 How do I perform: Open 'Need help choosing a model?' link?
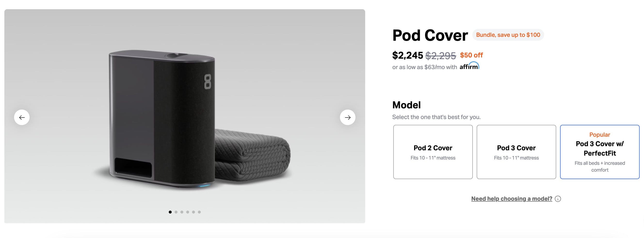click(512, 199)
